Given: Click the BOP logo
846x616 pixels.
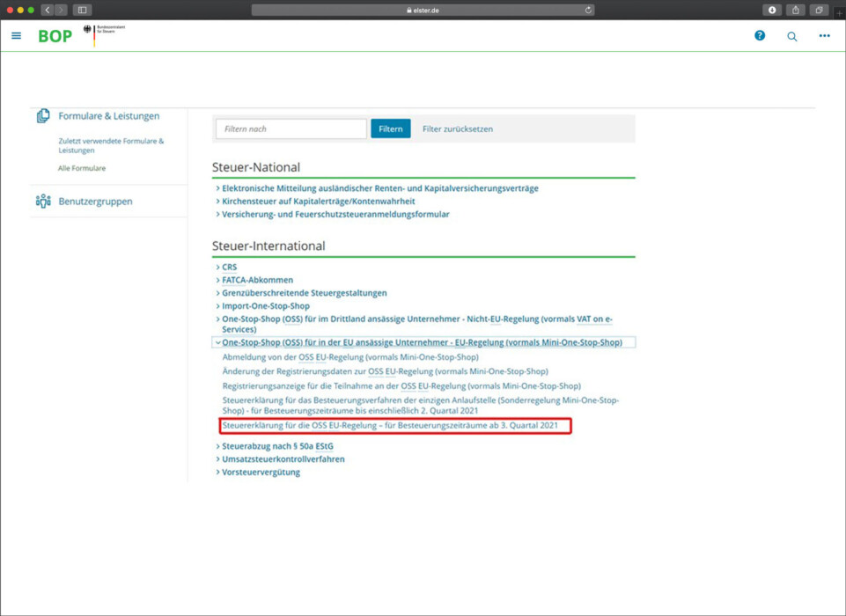Looking at the screenshot, I should 55,37.
